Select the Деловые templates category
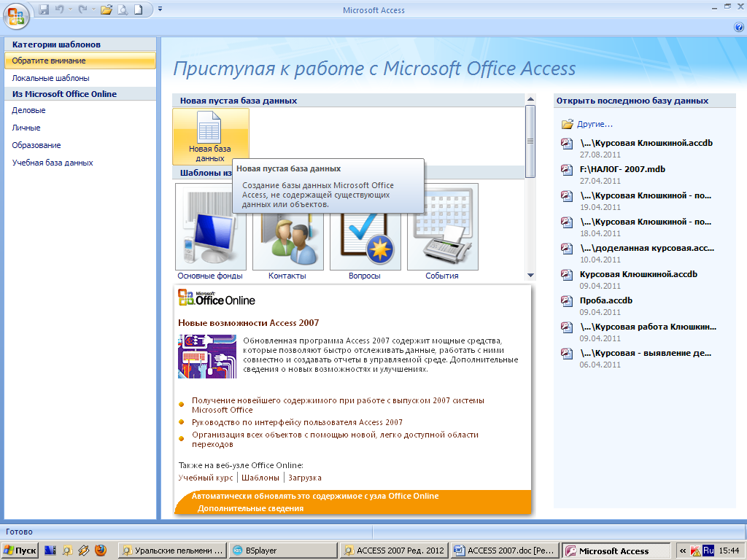The image size is (747, 560). point(28,110)
